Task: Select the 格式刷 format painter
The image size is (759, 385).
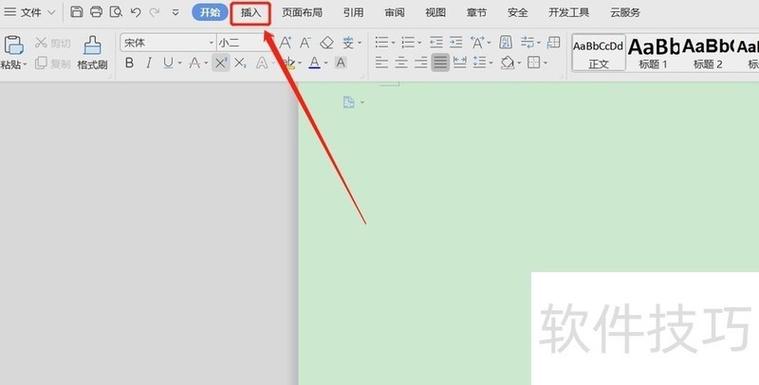Action: pyautogui.click(x=92, y=52)
